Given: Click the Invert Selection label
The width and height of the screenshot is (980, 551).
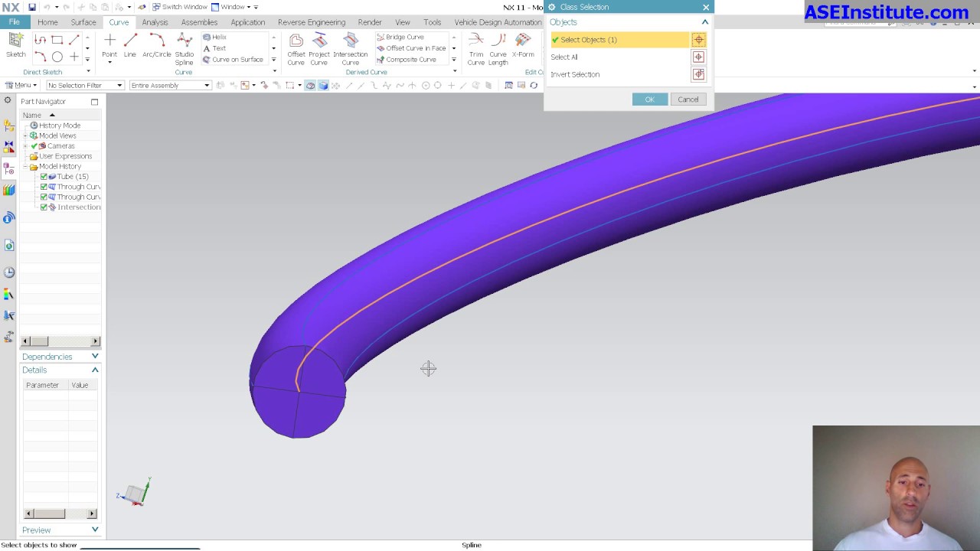Looking at the screenshot, I should point(575,74).
